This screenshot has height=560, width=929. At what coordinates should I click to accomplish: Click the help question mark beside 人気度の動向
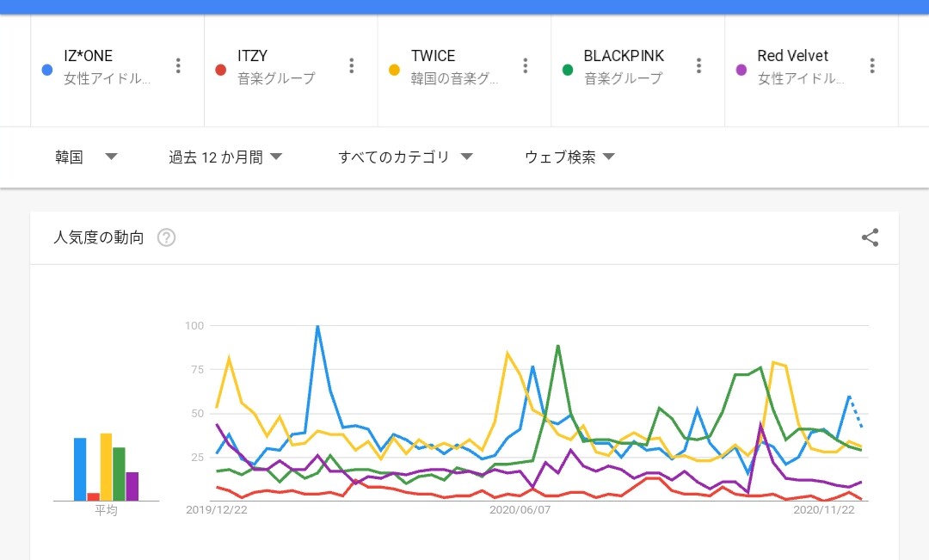(167, 238)
